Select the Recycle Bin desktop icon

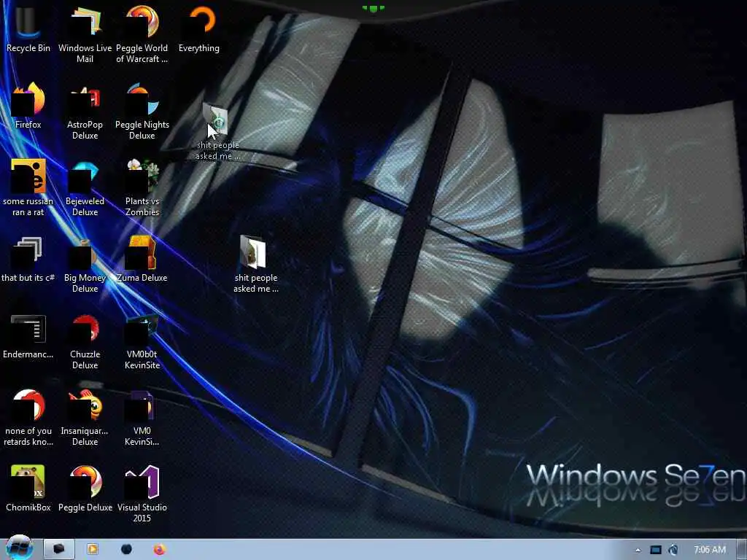click(x=28, y=29)
